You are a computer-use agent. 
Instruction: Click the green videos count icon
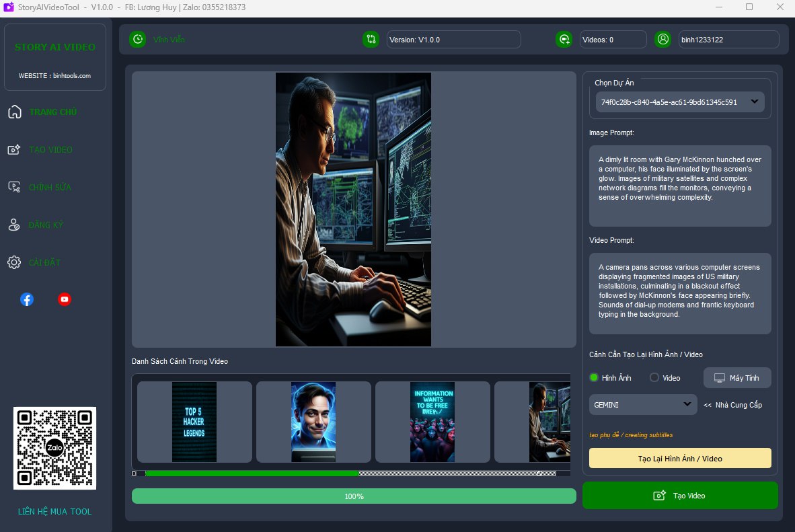[x=564, y=40]
